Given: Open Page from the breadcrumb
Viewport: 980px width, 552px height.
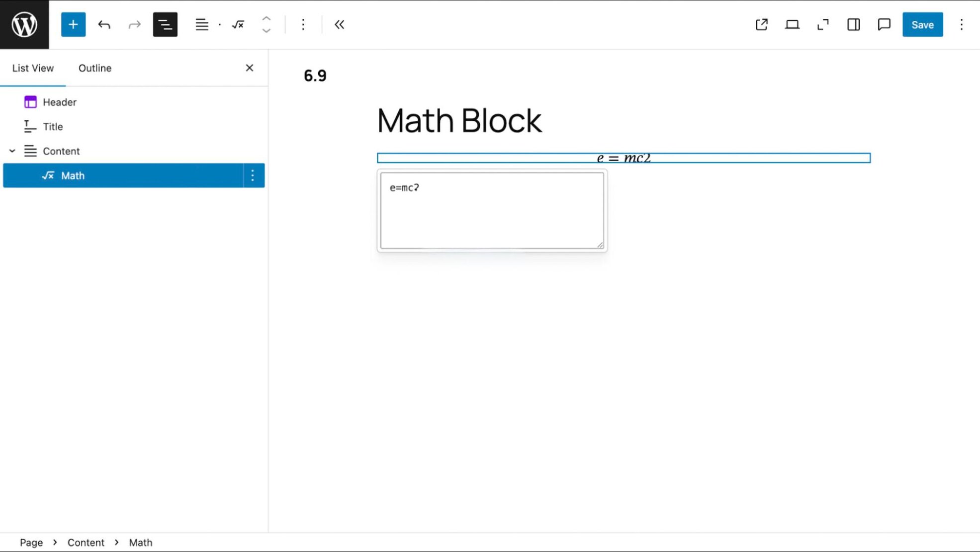Looking at the screenshot, I should click(x=31, y=543).
